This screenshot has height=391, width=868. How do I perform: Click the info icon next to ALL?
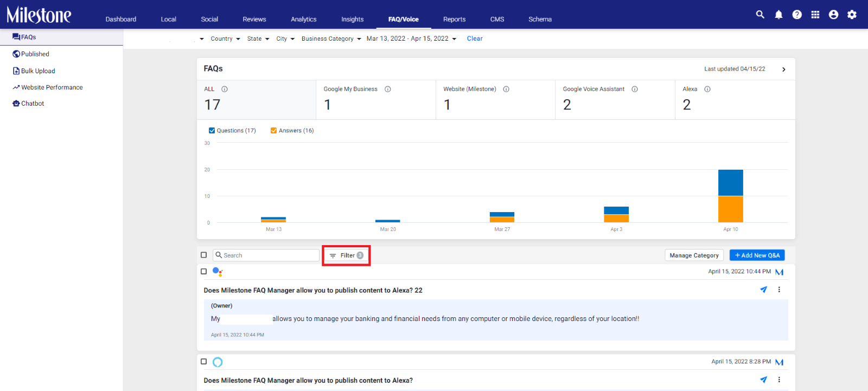[x=225, y=89]
